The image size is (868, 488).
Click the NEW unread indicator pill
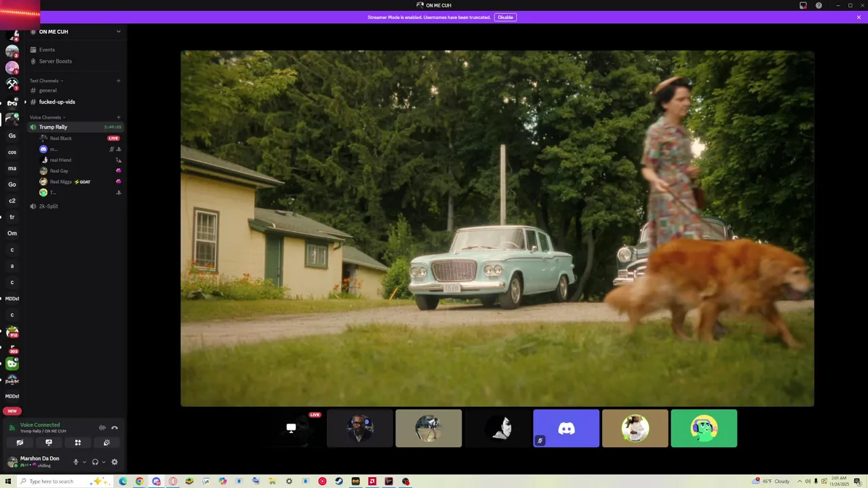[x=12, y=411]
